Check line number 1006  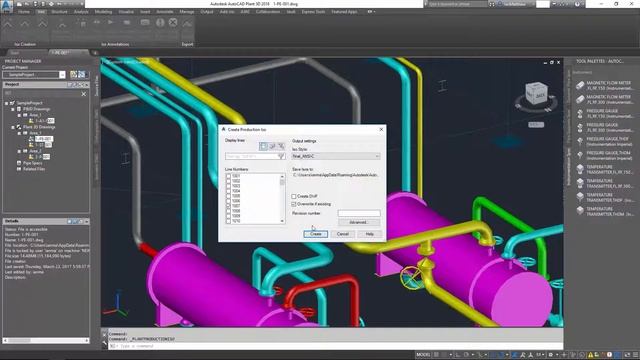pos(229,201)
